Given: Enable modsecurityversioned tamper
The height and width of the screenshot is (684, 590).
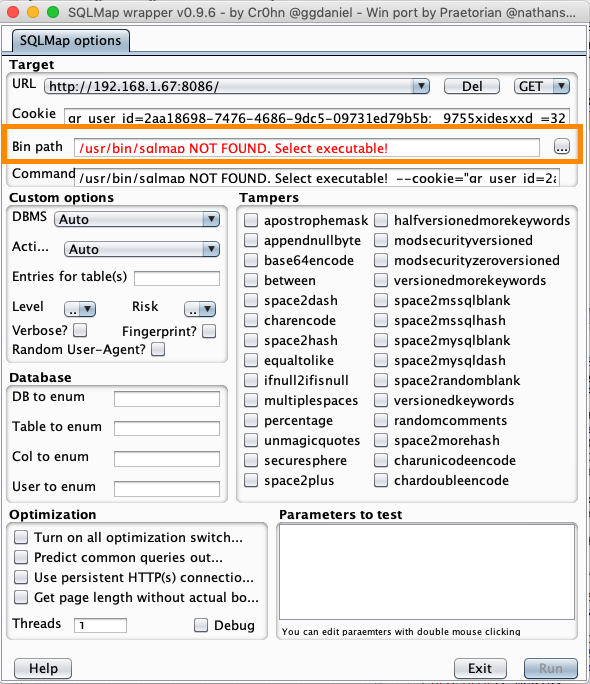Looking at the screenshot, I should coord(381,240).
